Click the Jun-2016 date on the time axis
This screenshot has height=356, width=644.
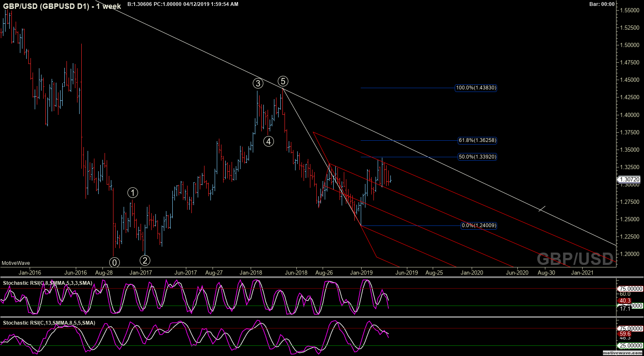(75, 273)
